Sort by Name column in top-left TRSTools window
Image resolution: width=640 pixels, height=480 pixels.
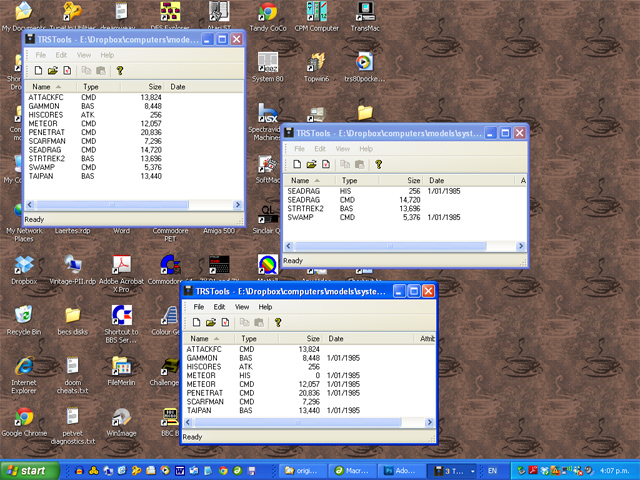pyautogui.click(x=51, y=87)
